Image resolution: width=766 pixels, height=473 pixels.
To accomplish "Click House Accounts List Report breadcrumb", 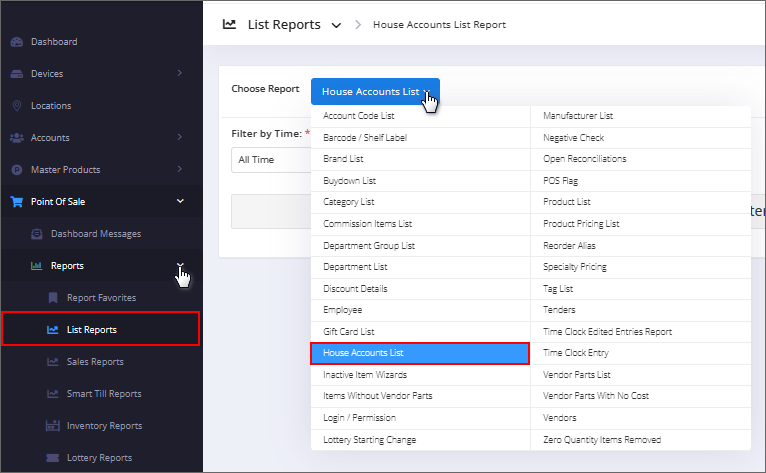I will (439, 25).
